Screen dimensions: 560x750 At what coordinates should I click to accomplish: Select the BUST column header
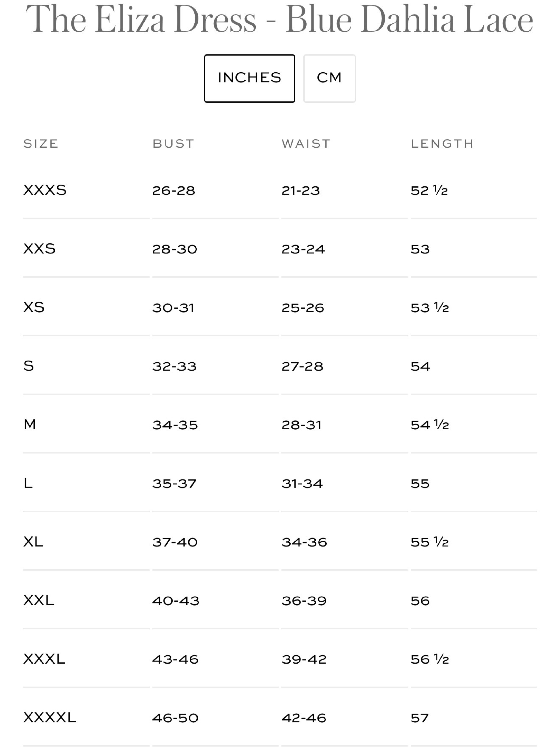tap(173, 144)
